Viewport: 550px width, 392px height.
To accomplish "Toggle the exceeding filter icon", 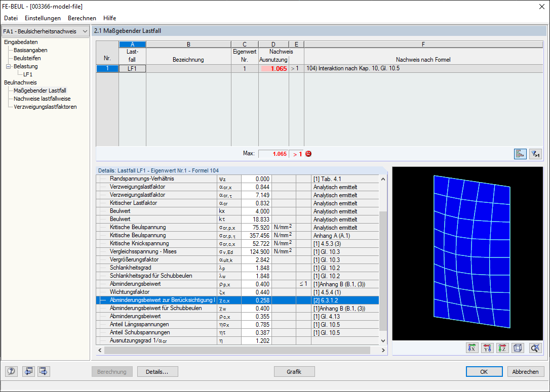I will [535, 154].
